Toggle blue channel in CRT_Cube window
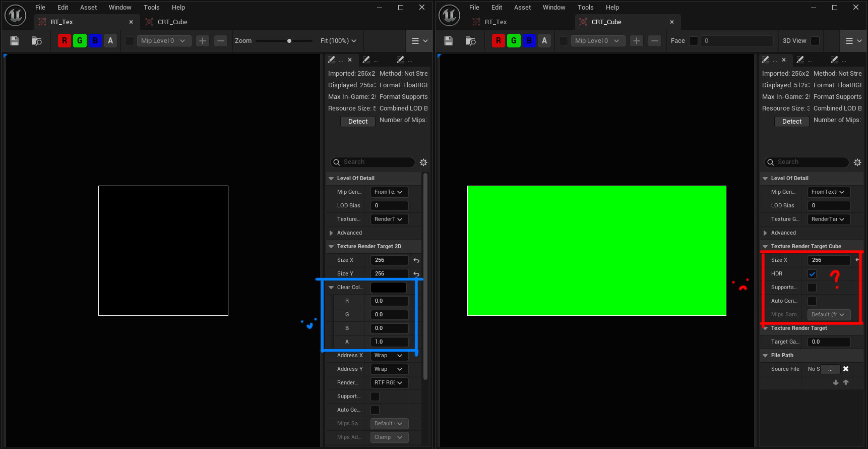868x449 pixels. pyautogui.click(x=529, y=41)
